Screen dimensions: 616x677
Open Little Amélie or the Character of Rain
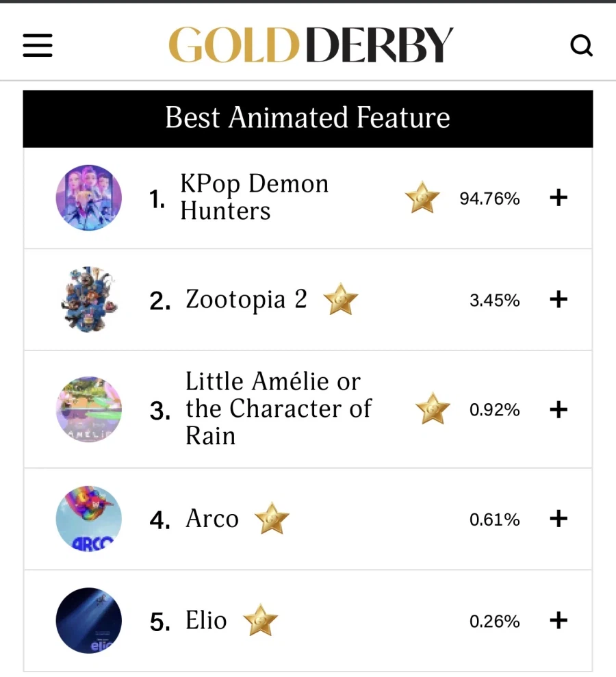click(x=277, y=409)
